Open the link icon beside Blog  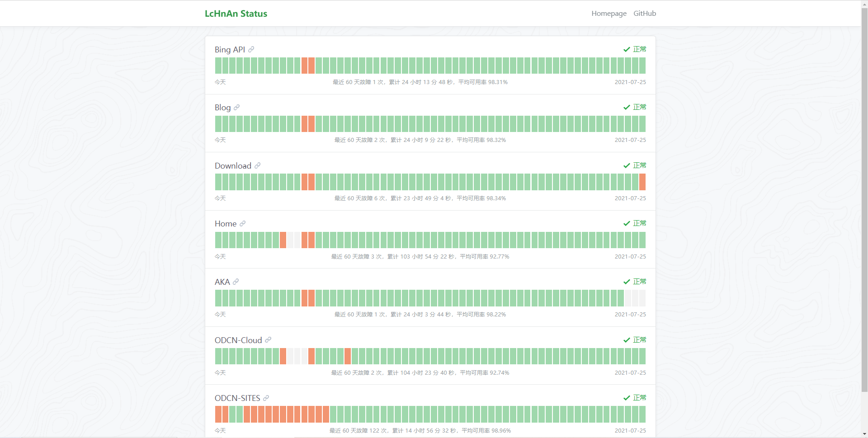click(236, 107)
